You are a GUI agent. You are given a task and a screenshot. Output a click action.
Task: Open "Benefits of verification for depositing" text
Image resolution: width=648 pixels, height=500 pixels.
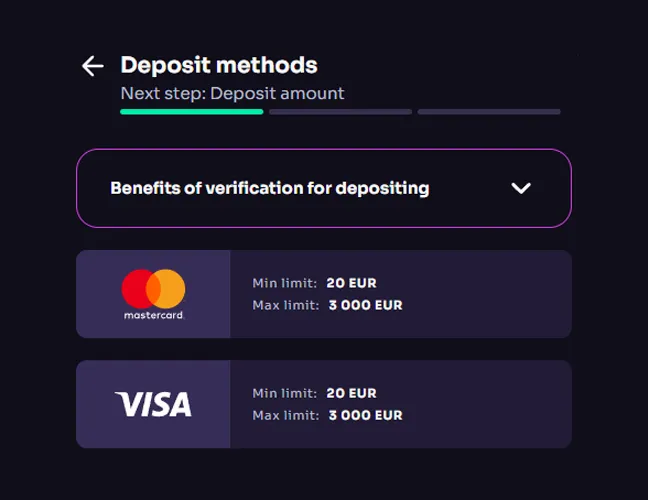pos(269,188)
